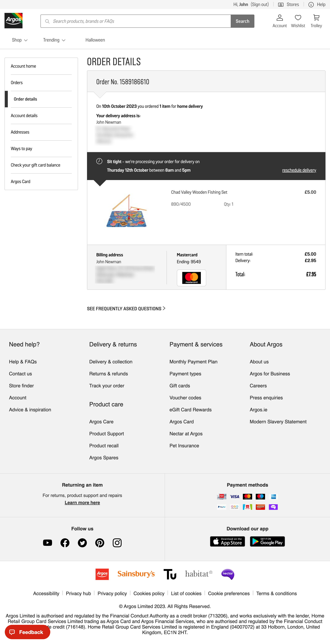This screenshot has height=644, width=330.
Task: Click Sign out next to Hi John
Action: pyautogui.click(x=260, y=4)
